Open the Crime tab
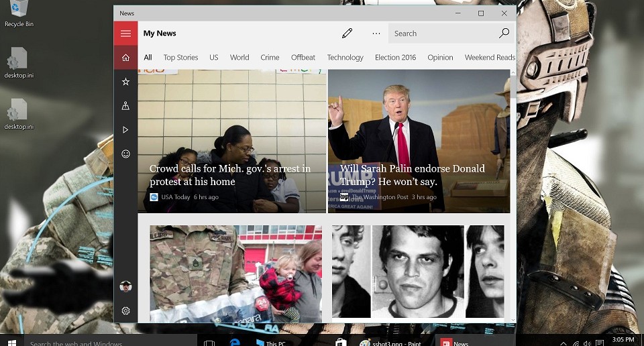The width and height of the screenshot is (644, 346). (x=270, y=58)
